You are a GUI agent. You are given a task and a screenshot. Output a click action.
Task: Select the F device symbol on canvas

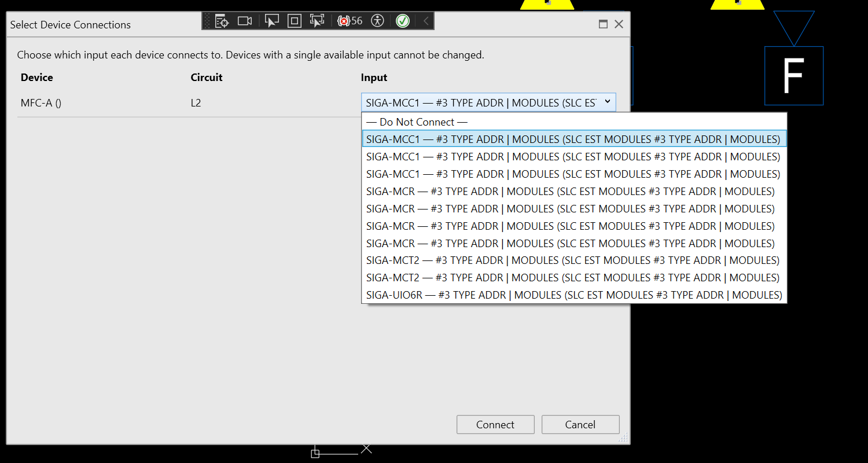pos(794,76)
